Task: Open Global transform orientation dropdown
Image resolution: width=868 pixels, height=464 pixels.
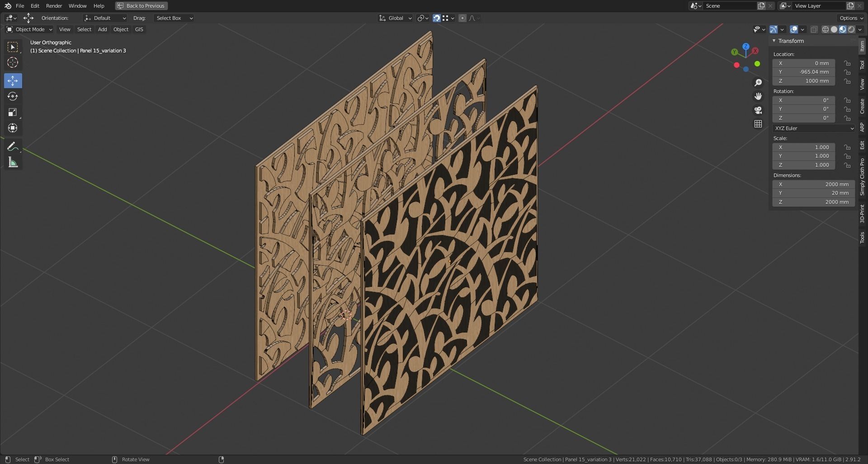Action: pos(395,18)
